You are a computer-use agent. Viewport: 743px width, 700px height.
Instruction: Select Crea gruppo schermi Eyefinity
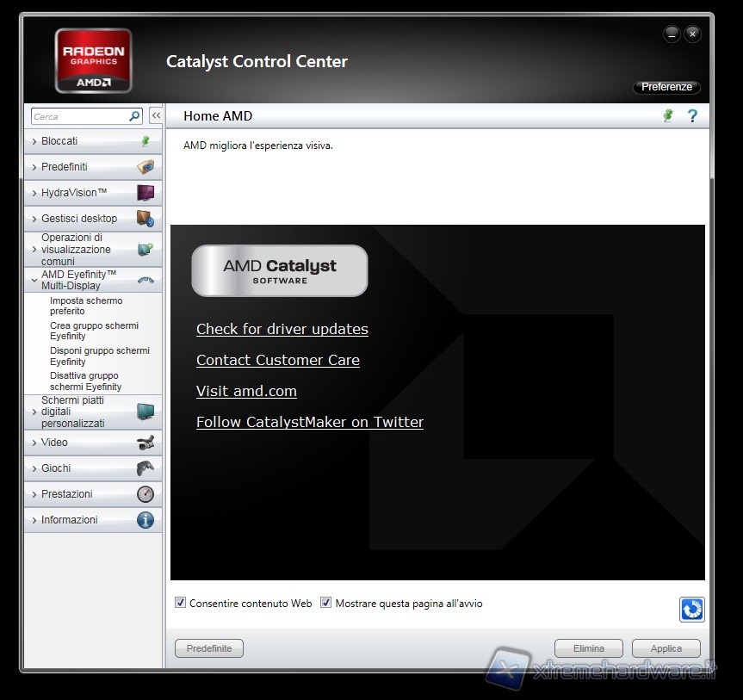tap(94, 331)
